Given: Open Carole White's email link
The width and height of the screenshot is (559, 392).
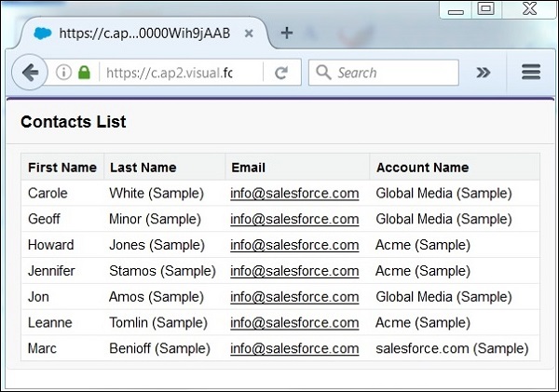Looking at the screenshot, I should (x=294, y=194).
